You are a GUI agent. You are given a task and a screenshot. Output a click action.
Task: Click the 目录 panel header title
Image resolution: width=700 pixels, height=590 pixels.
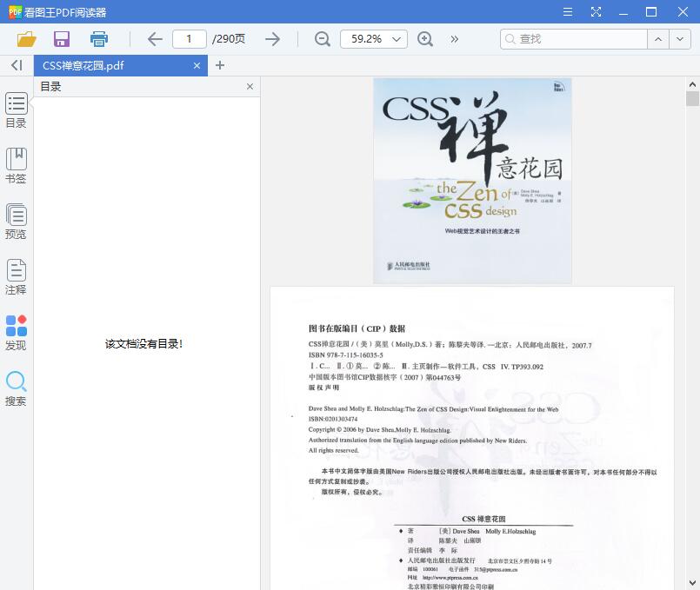click(x=50, y=87)
